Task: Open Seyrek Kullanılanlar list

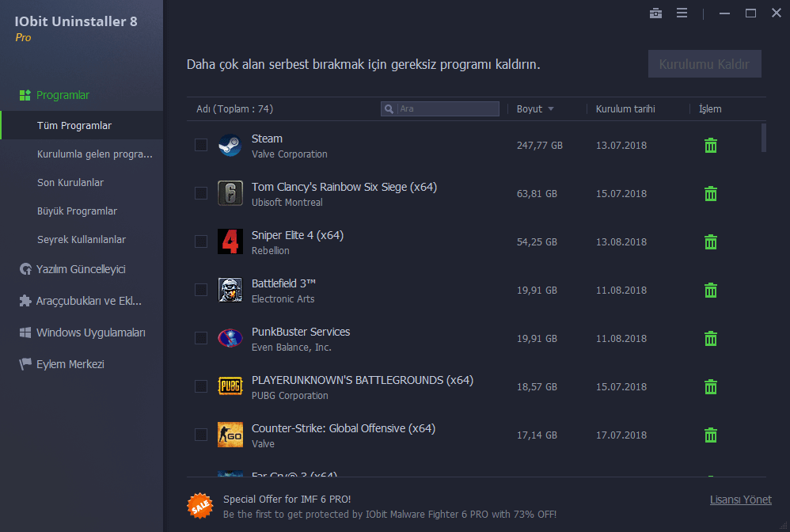Action: tap(81, 239)
